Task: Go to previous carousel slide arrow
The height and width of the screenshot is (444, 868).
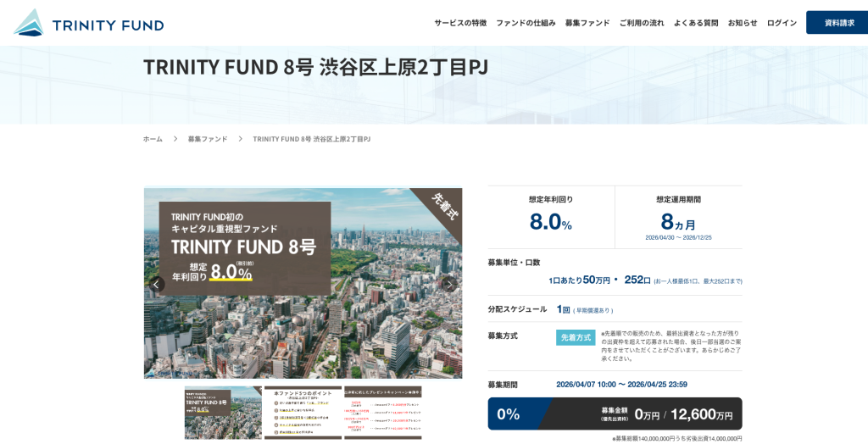Action: (x=157, y=284)
